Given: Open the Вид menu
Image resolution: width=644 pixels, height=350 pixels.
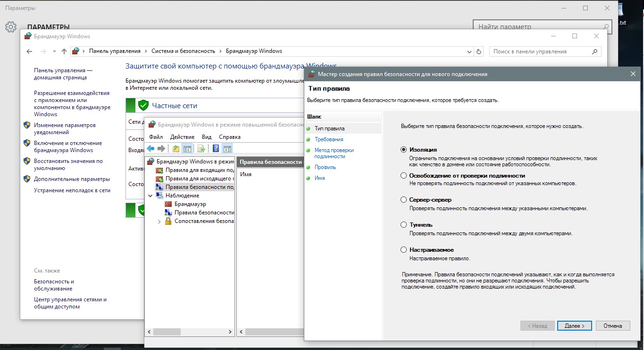Looking at the screenshot, I should (x=207, y=137).
